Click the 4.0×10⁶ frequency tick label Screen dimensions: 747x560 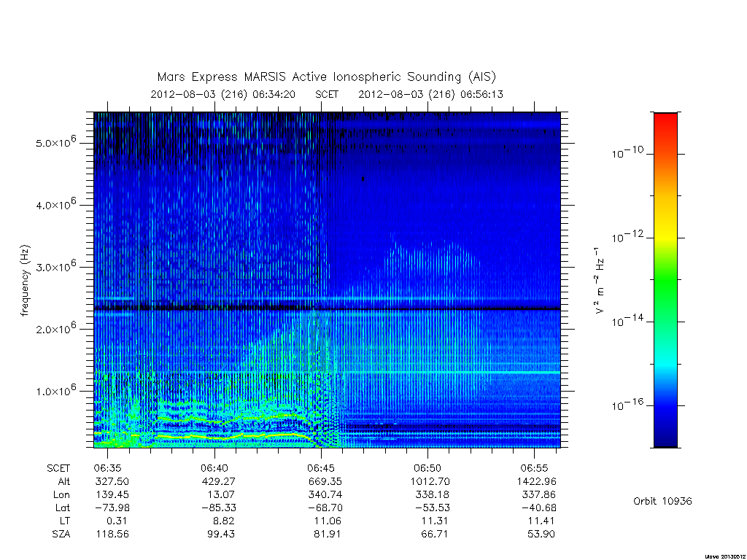(55, 204)
